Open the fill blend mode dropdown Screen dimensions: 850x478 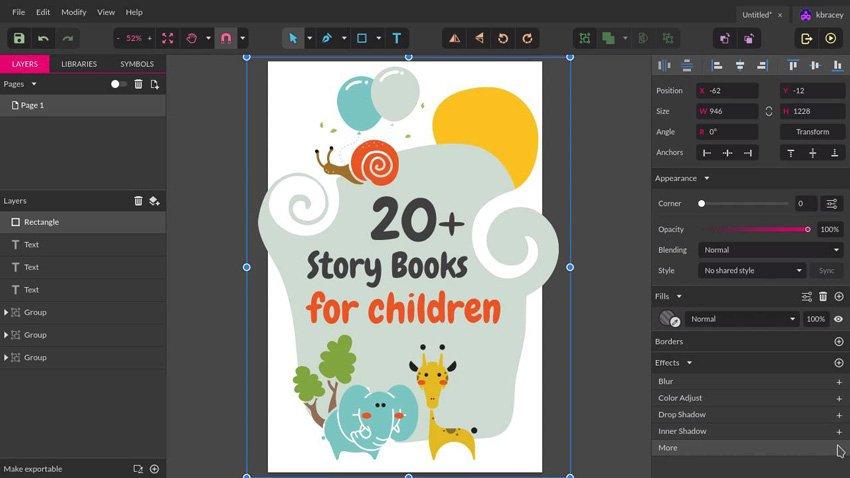[x=743, y=319]
